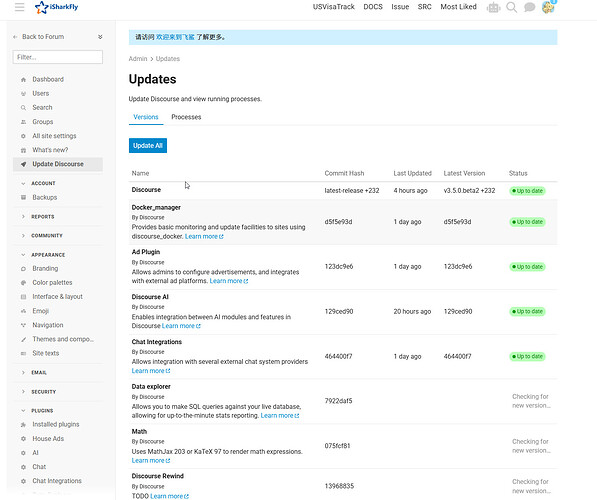
Task: Collapse the ACCOUNT sidebar section
Action: click(x=43, y=183)
